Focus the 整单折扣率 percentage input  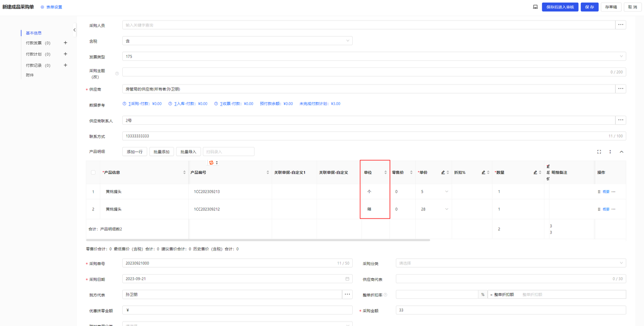click(437, 294)
